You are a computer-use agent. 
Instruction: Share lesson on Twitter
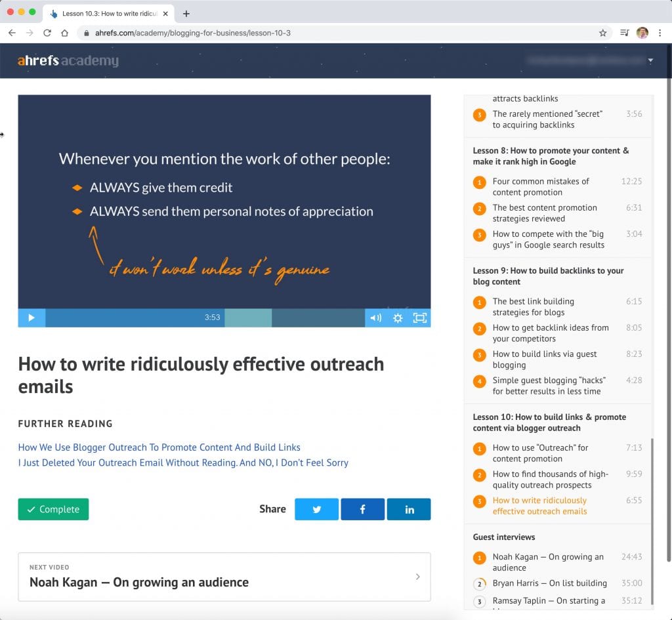tap(316, 509)
